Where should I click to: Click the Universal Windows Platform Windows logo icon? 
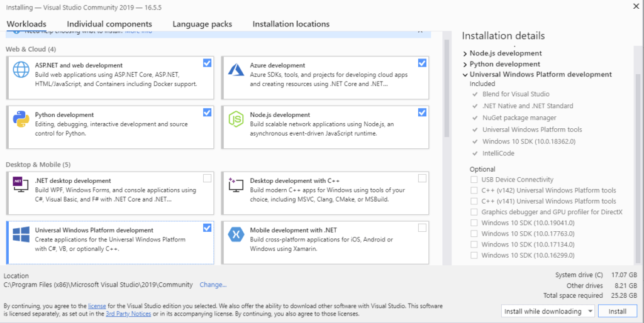coord(21,234)
